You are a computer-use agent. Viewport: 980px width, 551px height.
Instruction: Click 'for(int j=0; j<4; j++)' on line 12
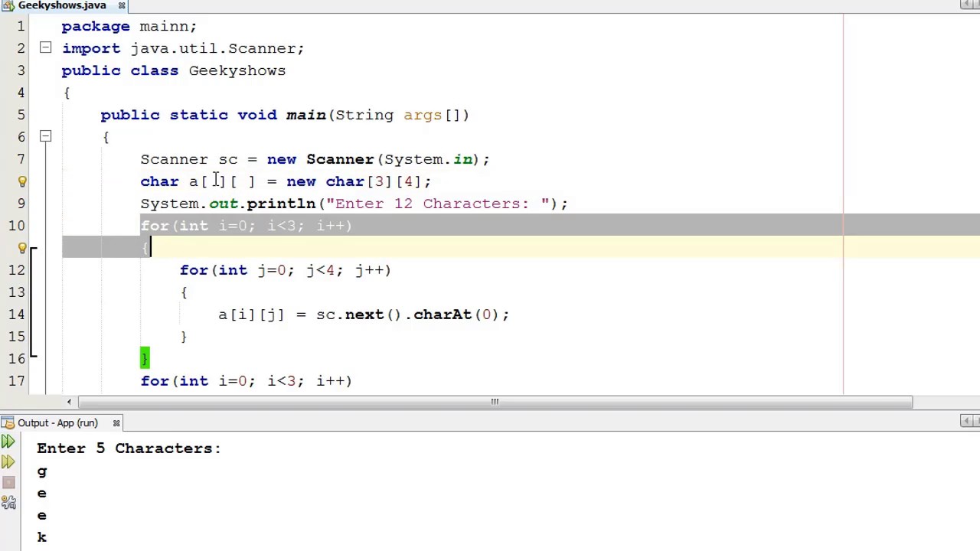(x=285, y=270)
